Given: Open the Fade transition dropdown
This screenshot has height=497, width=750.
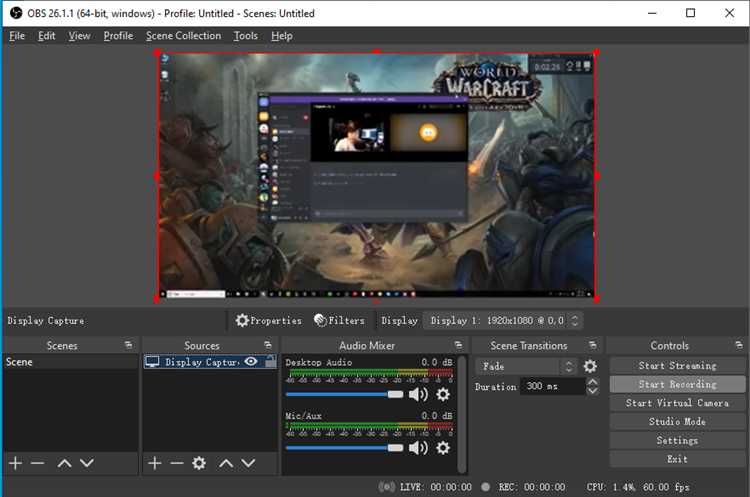Looking at the screenshot, I should (526, 366).
